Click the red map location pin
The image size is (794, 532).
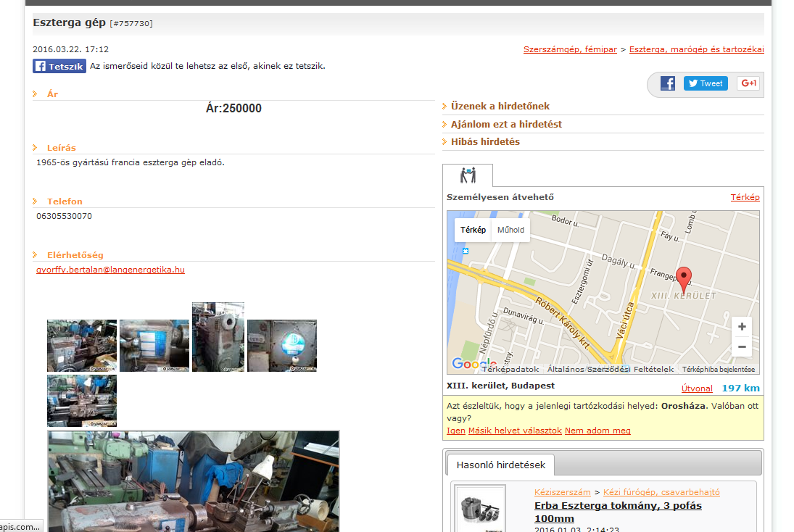683,278
